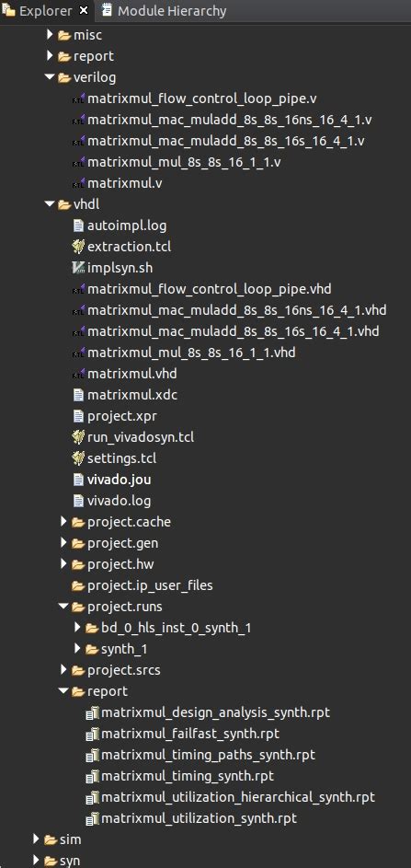Collapse the vhdl folder
The width and height of the screenshot is (411, 868).
click(51, 204)
